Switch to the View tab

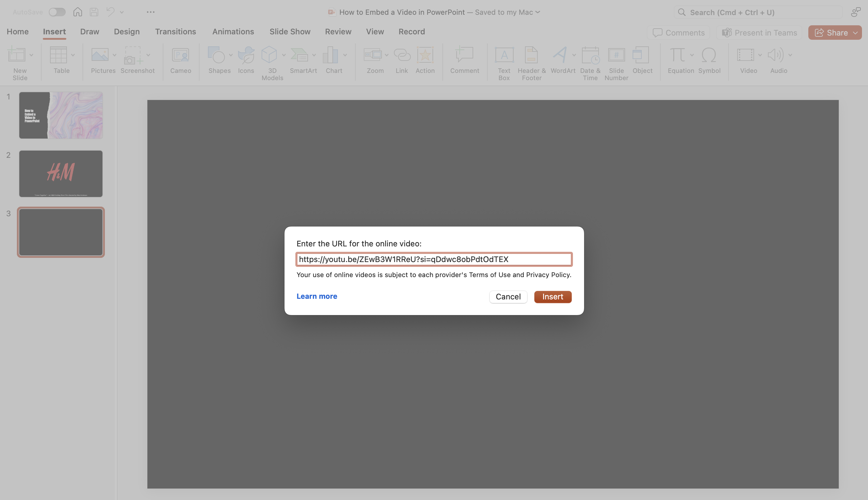coord(375,32)
